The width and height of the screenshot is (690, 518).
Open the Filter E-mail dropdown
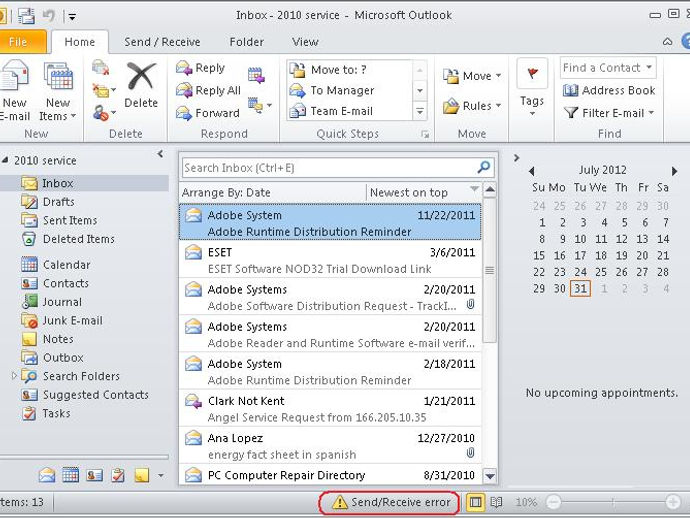click(609, 113)
